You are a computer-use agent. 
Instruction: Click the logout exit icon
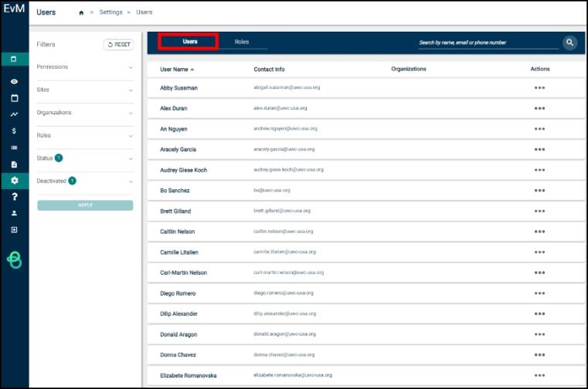tap(14, 229)
